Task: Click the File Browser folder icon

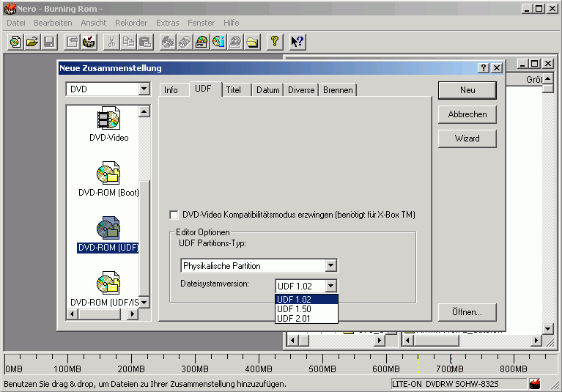Action: [x=252, y=42]
